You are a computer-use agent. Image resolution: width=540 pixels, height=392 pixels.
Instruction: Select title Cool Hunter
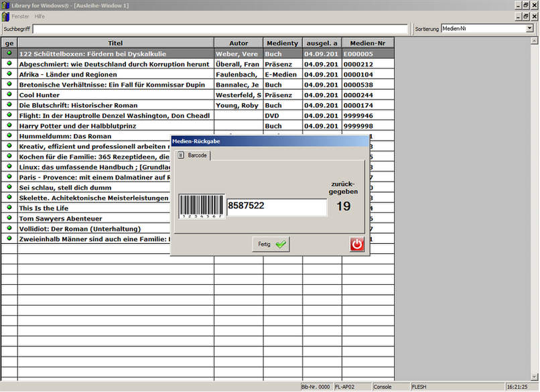click(40, 95)
